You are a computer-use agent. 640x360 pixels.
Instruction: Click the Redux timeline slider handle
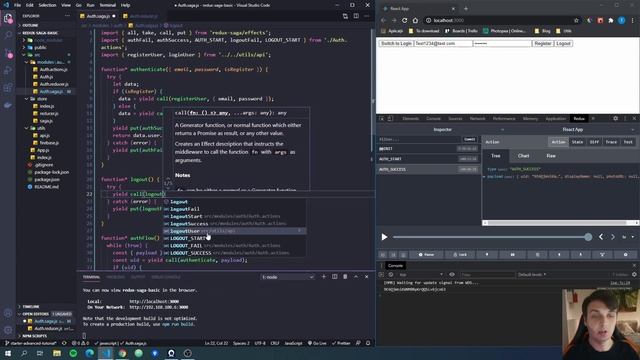[588, 237]
